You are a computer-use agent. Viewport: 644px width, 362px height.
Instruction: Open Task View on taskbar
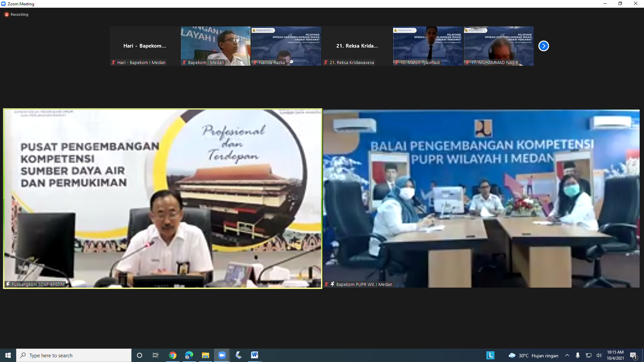tap(156, 355)
